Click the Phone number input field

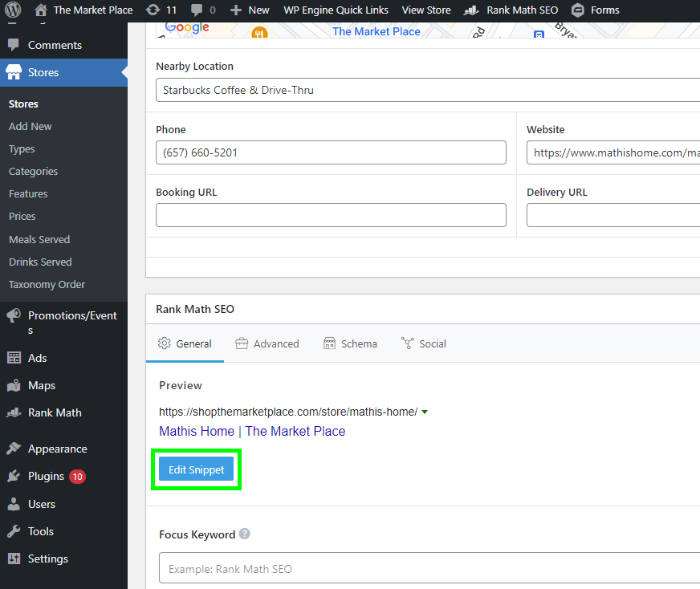point(331,152)
